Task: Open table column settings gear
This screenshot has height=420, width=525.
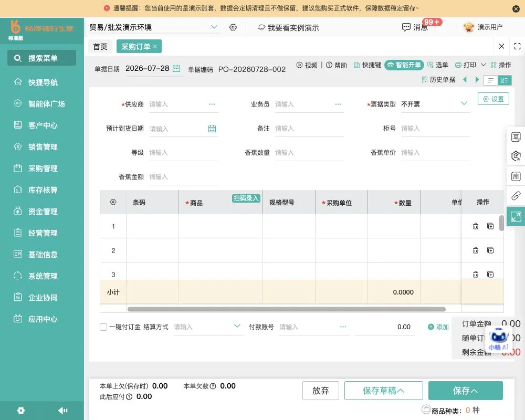Action: click(113, 202)
